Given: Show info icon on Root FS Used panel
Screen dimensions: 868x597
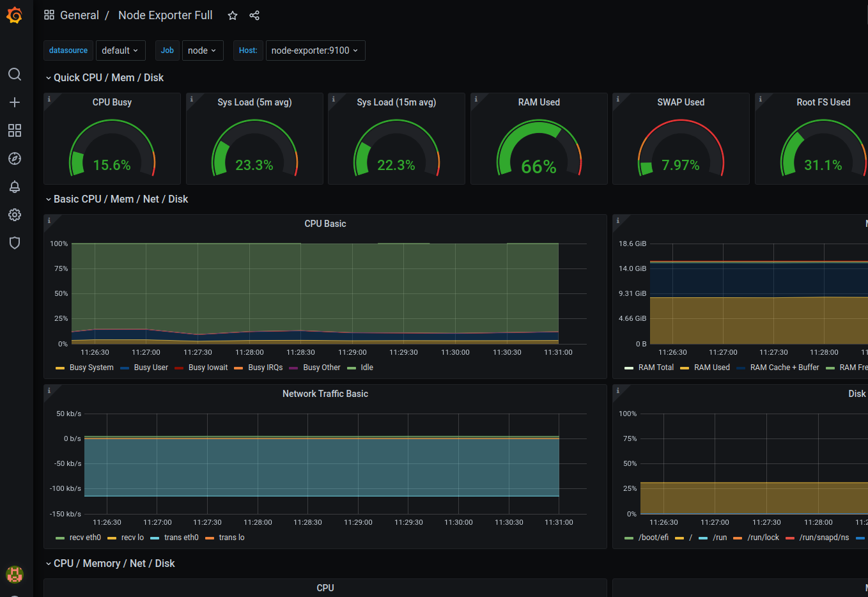Looking at the screenshot, I should tap(761, 99).
